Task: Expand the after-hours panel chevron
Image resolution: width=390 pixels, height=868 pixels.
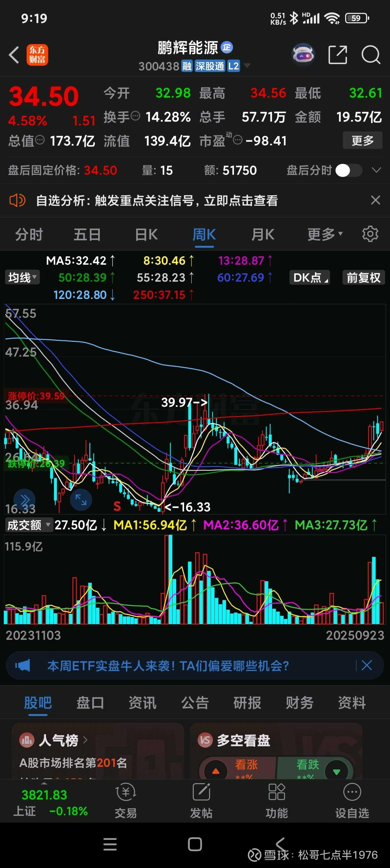Action: pyautogui.click(x=376, y=170)
